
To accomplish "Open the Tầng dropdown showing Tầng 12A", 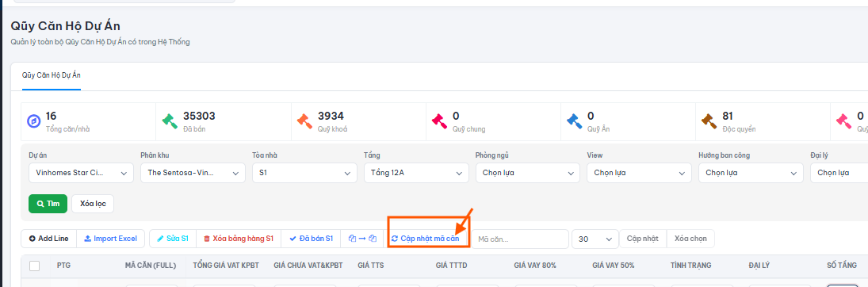I will click(x=416, y=173).
